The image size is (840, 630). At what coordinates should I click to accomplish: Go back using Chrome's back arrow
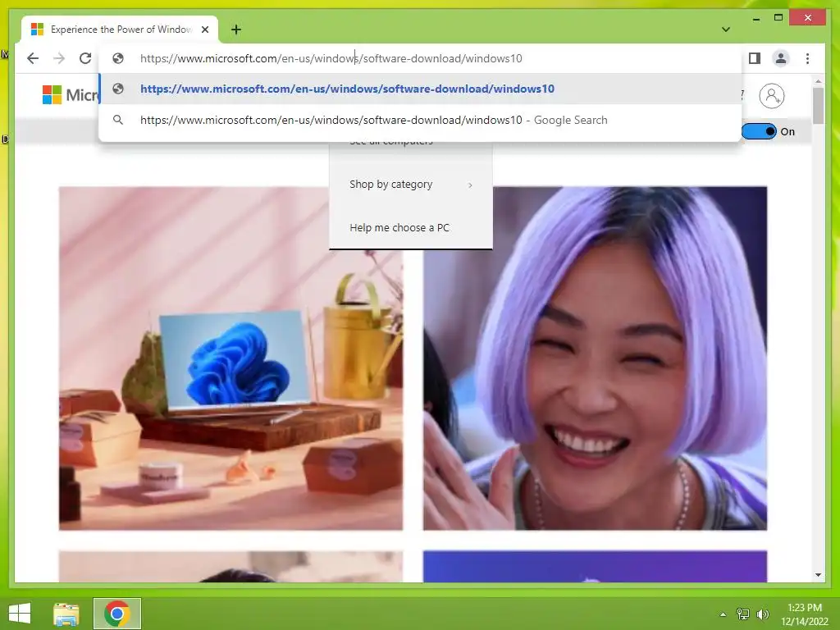pyautogui.click(x=33, y=58)
